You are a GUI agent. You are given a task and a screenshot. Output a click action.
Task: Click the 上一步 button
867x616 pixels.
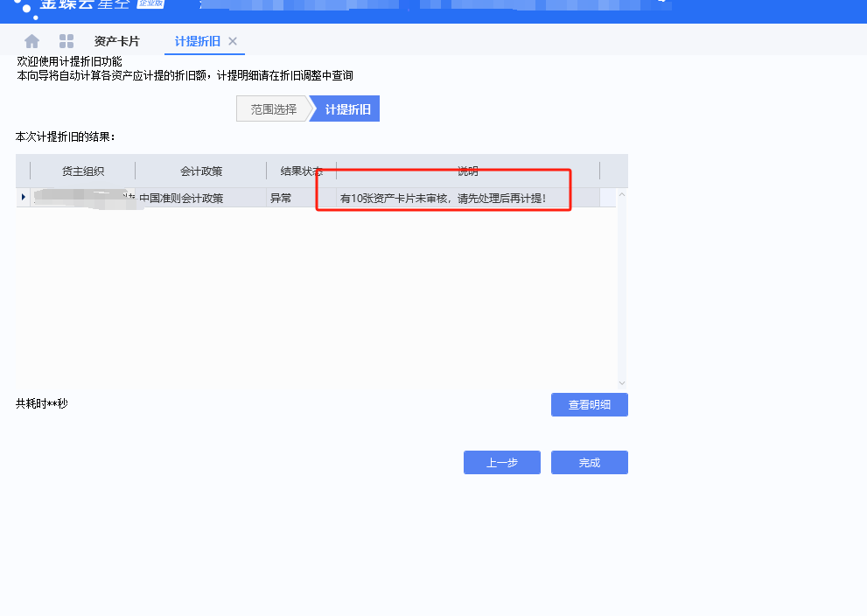tap(501, 462)
